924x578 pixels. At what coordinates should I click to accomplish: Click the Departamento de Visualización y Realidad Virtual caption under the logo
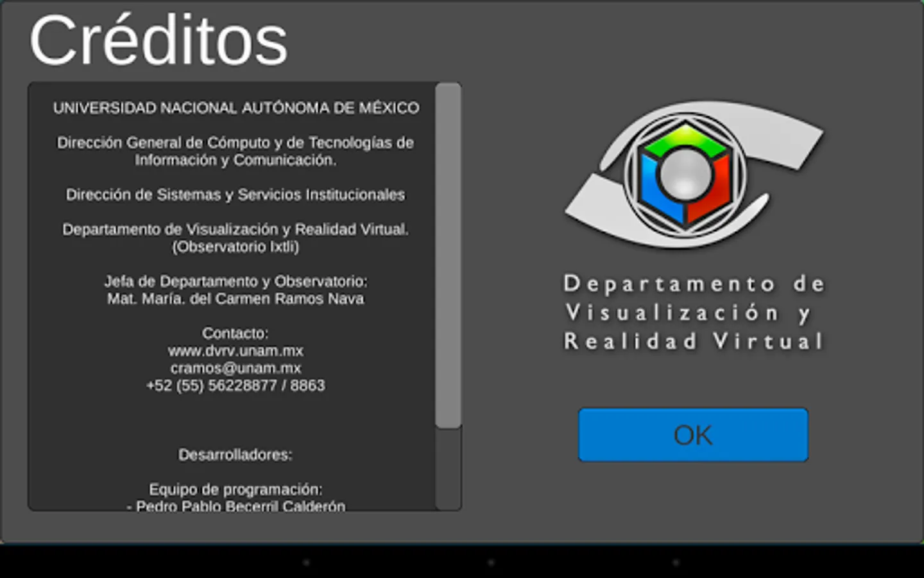click(694, 313)
